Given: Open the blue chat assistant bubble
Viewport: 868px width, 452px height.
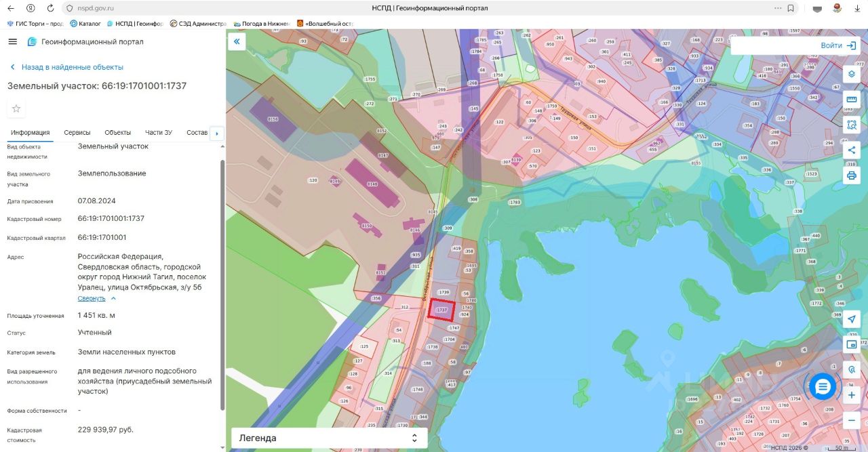Looking at the screenshot, I should tap(823, 386).
